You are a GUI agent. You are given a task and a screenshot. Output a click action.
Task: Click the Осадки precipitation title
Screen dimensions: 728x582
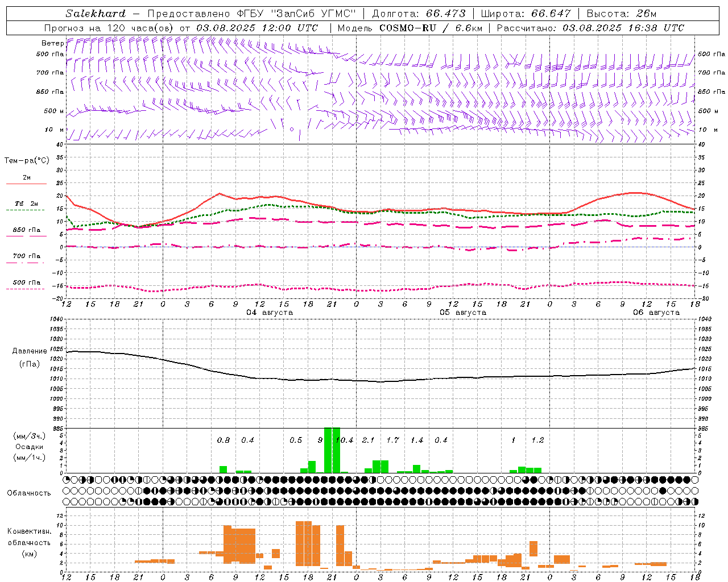[x=30, y=447]
